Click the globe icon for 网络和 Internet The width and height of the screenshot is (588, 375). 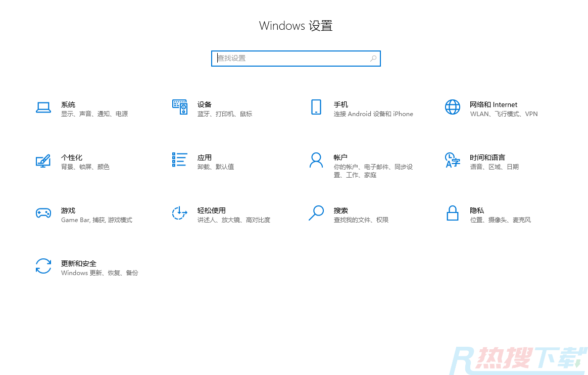(x=453, y=107)
